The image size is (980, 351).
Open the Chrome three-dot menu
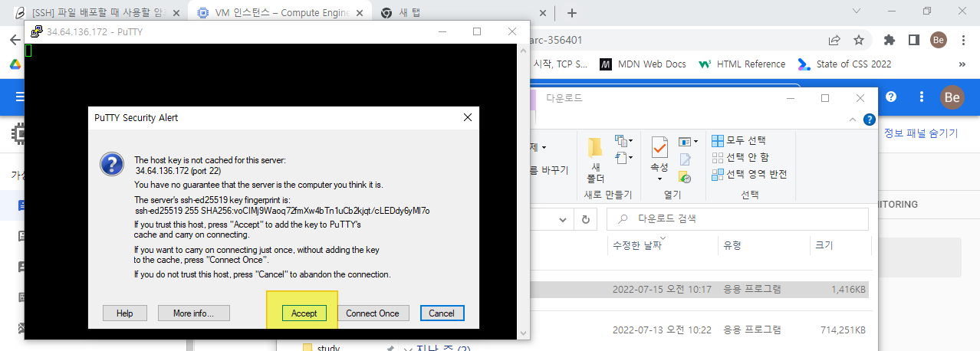964,40
